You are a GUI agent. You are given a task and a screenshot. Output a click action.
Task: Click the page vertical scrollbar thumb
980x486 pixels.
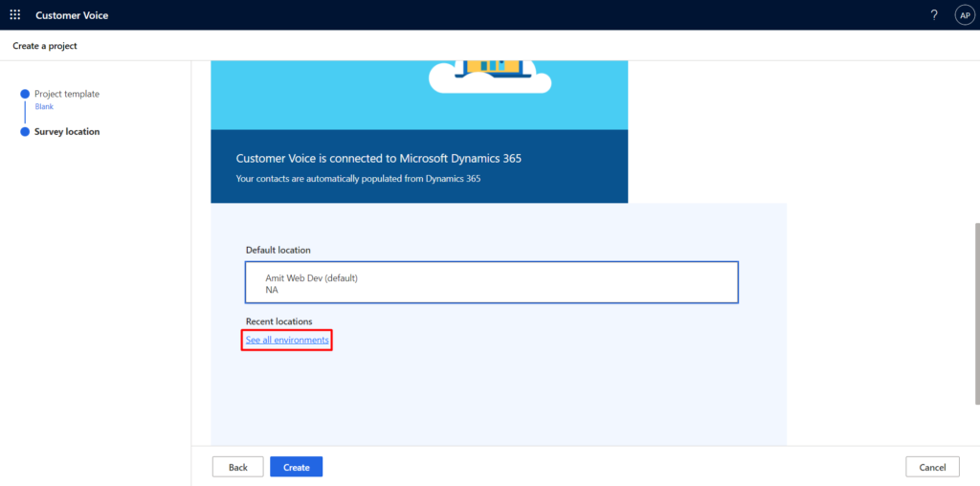pos(977,314)
